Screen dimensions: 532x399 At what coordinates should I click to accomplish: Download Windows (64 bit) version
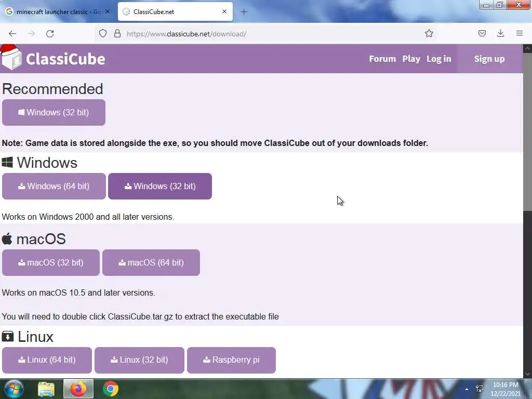pyautogui.click(x=54, y=187)
